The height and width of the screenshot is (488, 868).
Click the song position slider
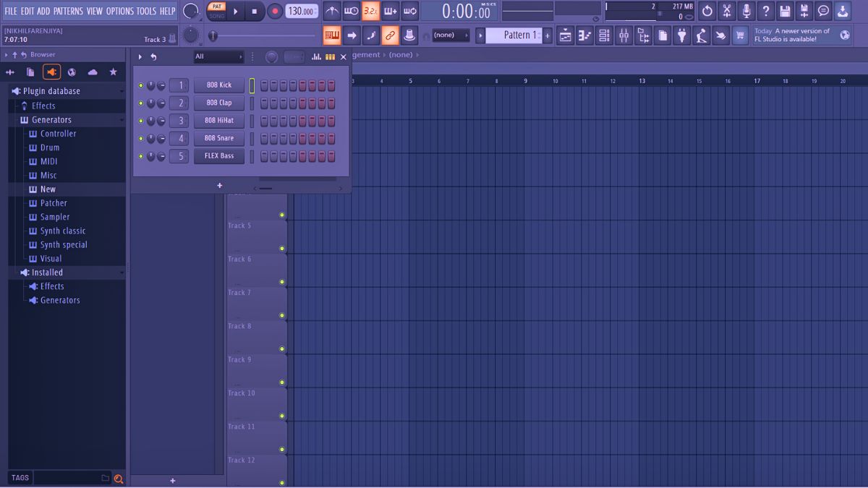(x=262, y=35)
